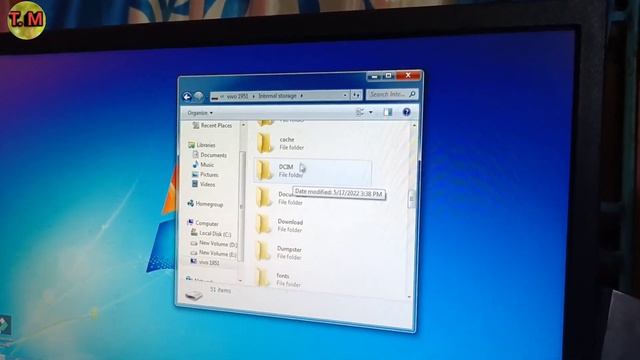Open New Volume (E:)
This screenshot has width=640, height=360.
[x=217, y=253]
